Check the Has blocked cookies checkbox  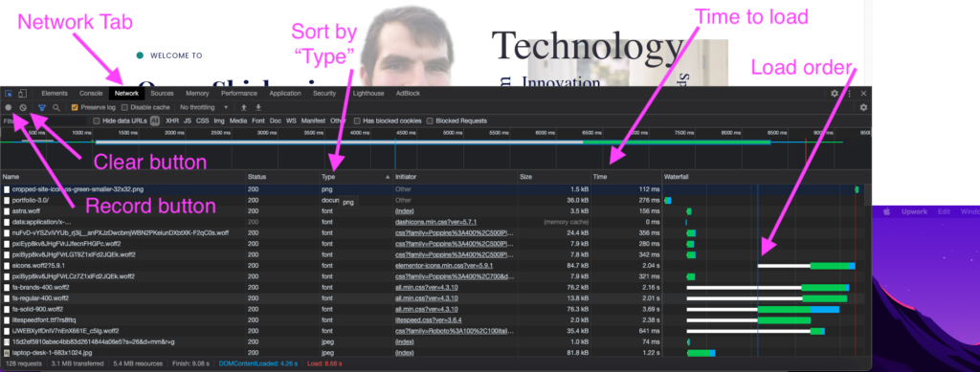(357, 121)
